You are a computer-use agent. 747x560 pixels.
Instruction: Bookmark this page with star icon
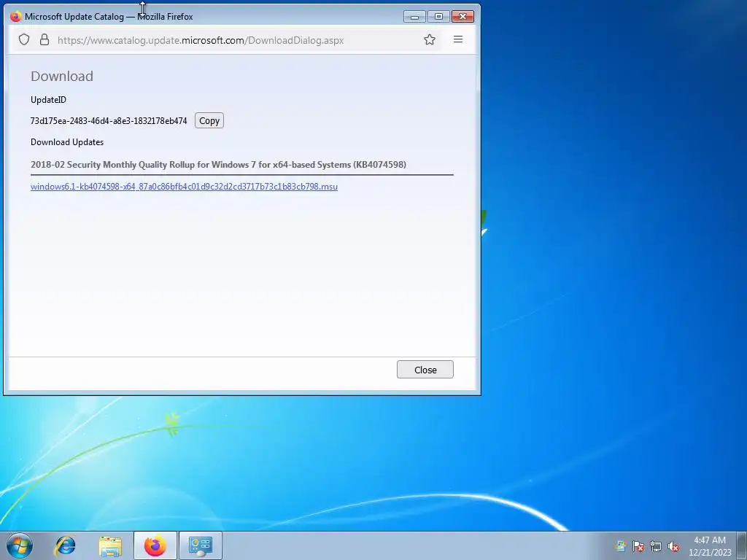tap(429, 39)
